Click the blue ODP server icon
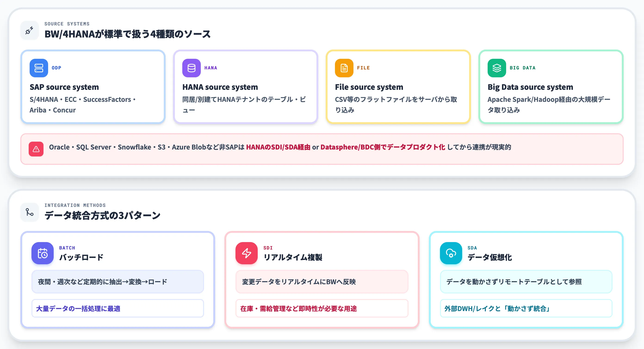Screen dimensions: 644x349 (x=39, y=68)
